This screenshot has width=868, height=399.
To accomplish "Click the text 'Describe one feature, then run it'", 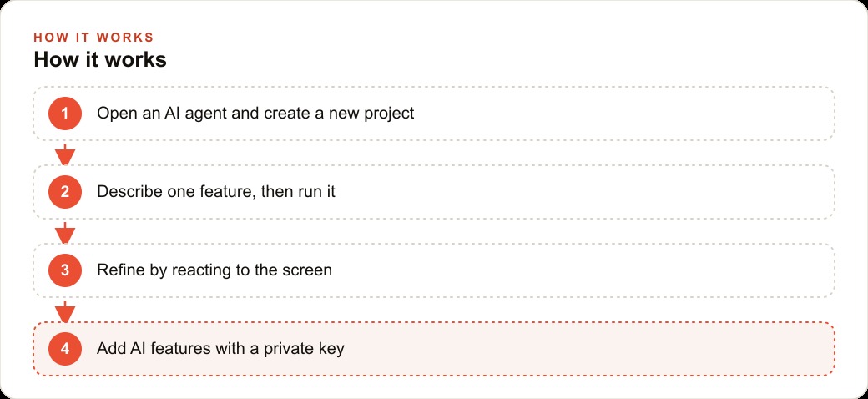I will pyautogui.click(x=216, y=192).
